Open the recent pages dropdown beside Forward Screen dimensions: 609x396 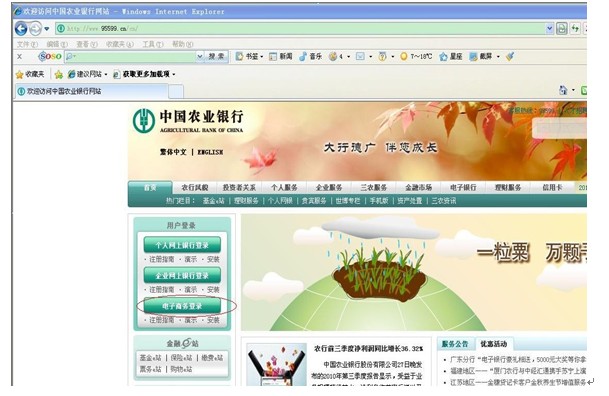(x=47, y=29)
